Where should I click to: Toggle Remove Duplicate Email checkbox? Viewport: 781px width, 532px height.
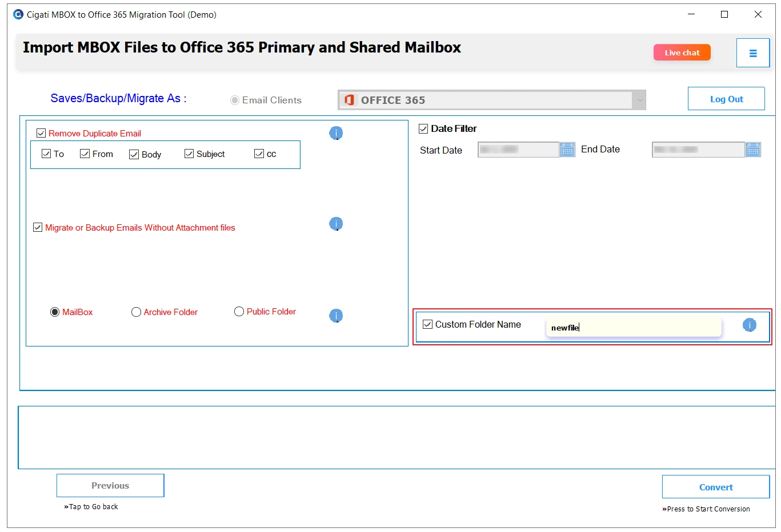point(41,133)
